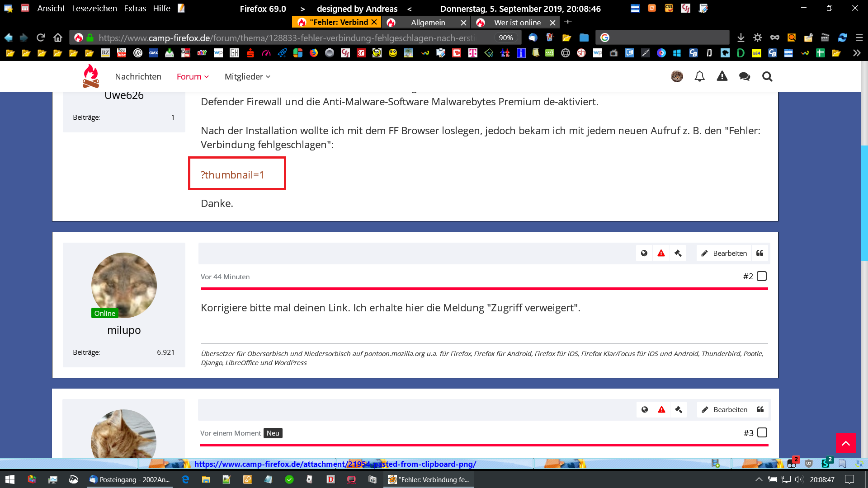The image size is (868, 488).
Task: Click Bearbeiten button on post #2
Action: 724,253
